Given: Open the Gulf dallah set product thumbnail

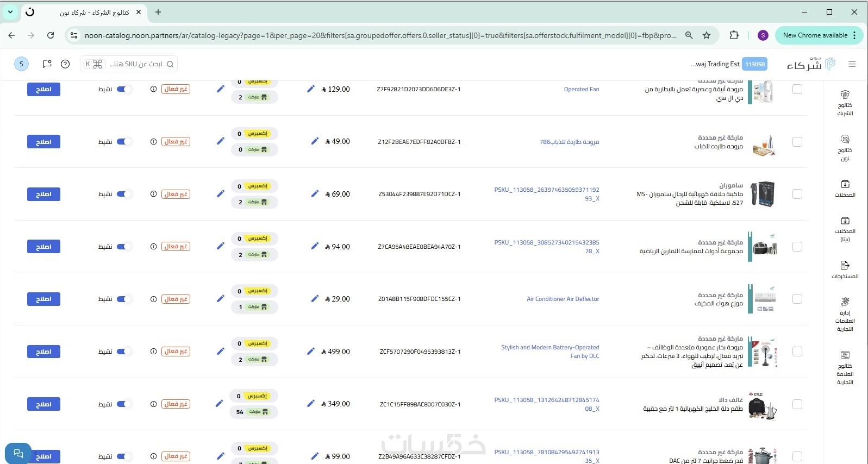Looking at the screenshot, I should click(x=763, y=405).
